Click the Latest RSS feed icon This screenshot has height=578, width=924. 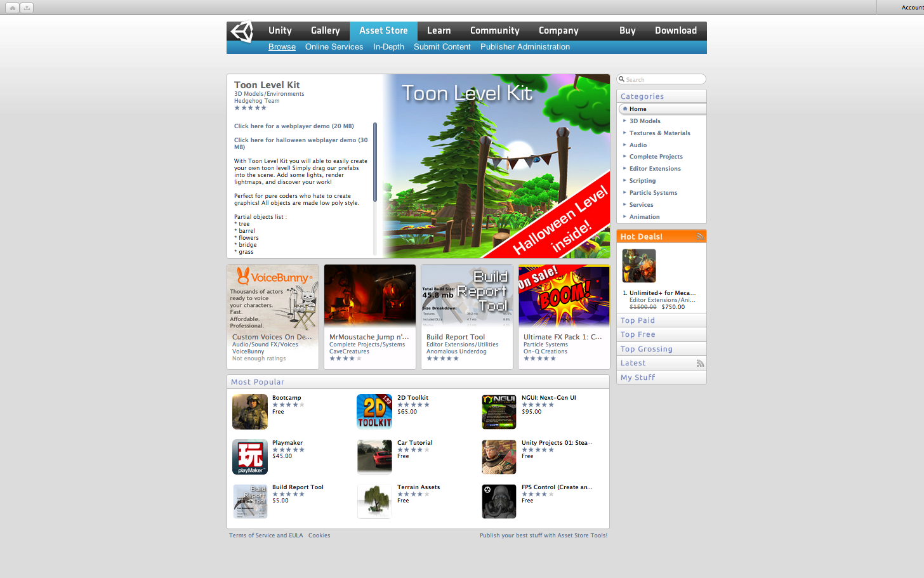click(700, 364)
